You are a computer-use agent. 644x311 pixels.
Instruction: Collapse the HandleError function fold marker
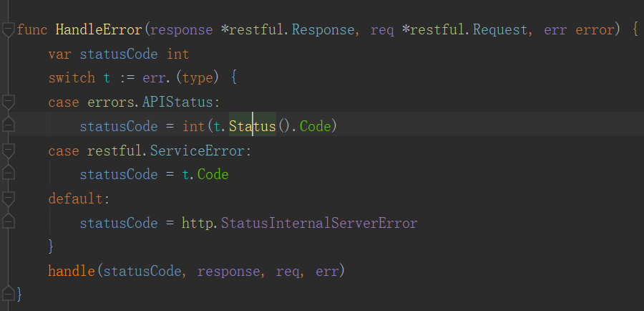(x=8, y=29)
